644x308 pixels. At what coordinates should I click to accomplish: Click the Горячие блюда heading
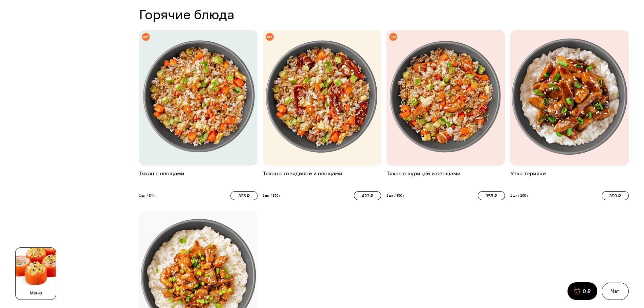pos(186,15)
